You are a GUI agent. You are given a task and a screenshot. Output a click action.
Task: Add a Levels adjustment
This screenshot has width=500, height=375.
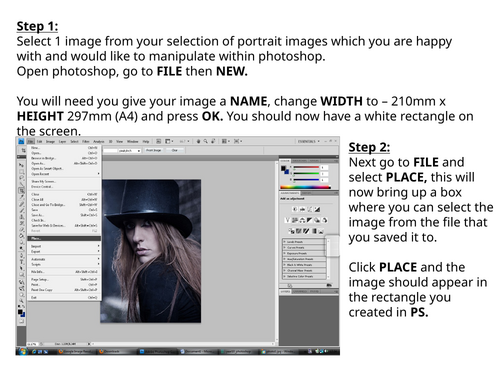pyautogui.click(x=302, y=209)
